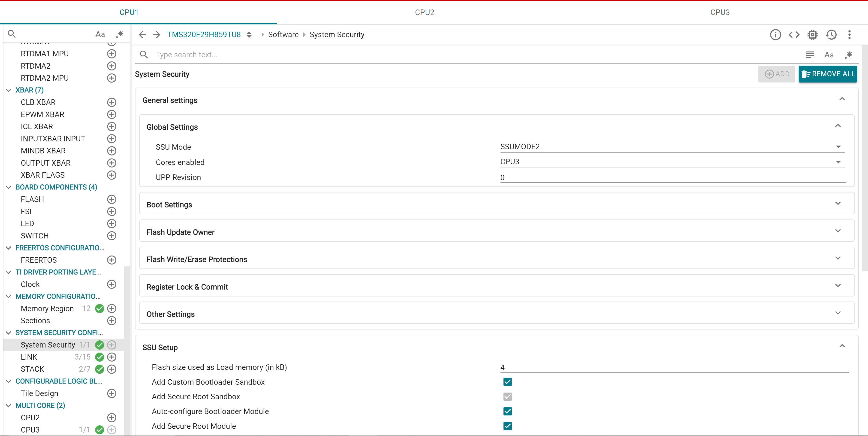Image resolution: width=868 pixels, height=436 pixels.
Task: Open the SSU Mode dropdown
Action: (x=838, y=146)
